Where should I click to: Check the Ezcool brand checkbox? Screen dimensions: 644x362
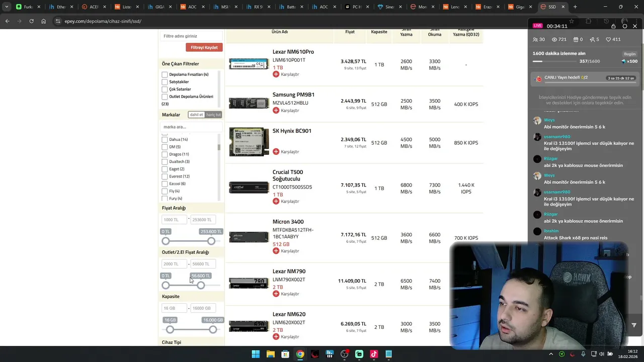point(165,184)
